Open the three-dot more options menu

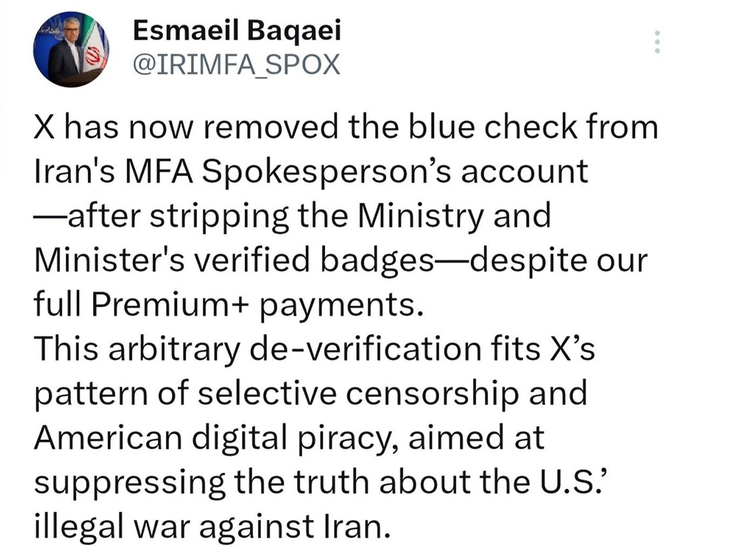point(657,41)
